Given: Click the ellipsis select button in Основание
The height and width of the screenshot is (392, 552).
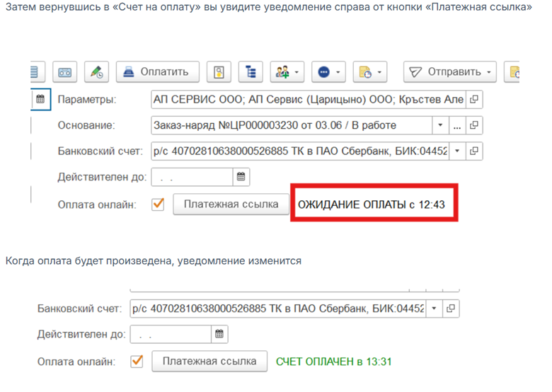Looking at the screenshot, I should (457, 125).
